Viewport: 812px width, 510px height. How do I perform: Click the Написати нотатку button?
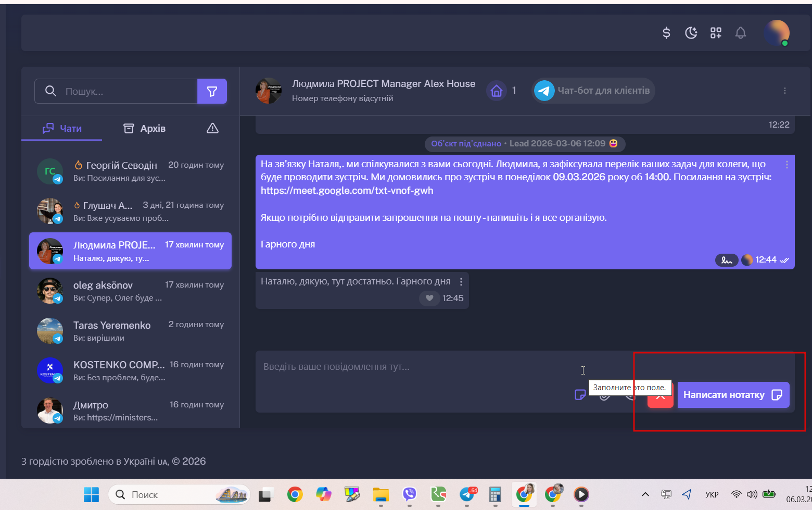(733, 395)
